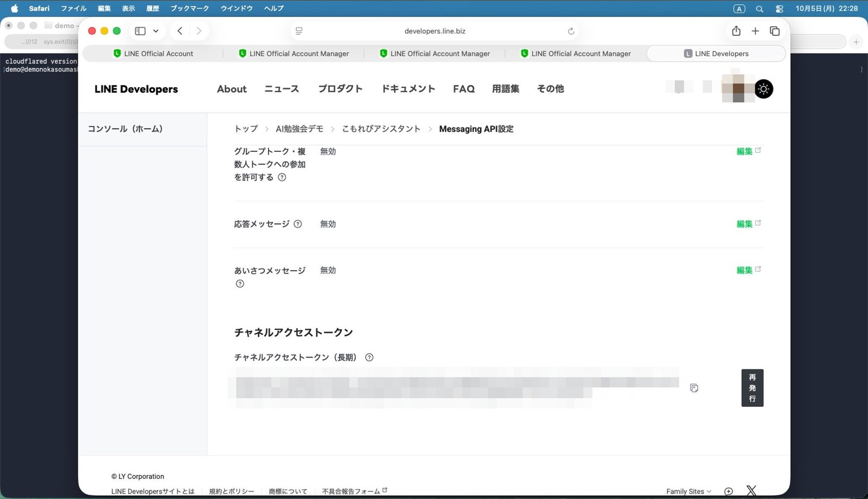Click the Safari share icon

coord(736,31)
